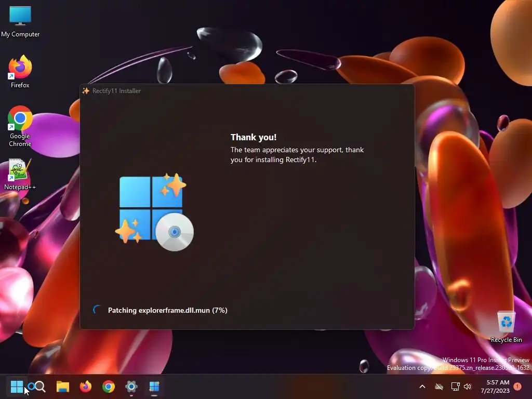Open the Windows Start menu button
Image resolution: width=532 pixels, height=399 pixels.
point(17,387)
